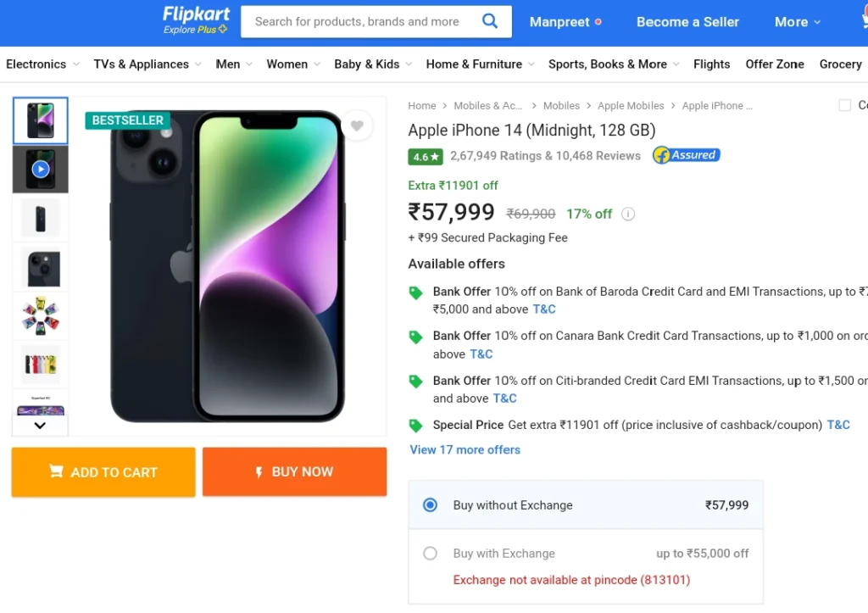The height and width of the screenshot is (613, 868).
Task: Focus the product search input field
Action: point(359,21)
